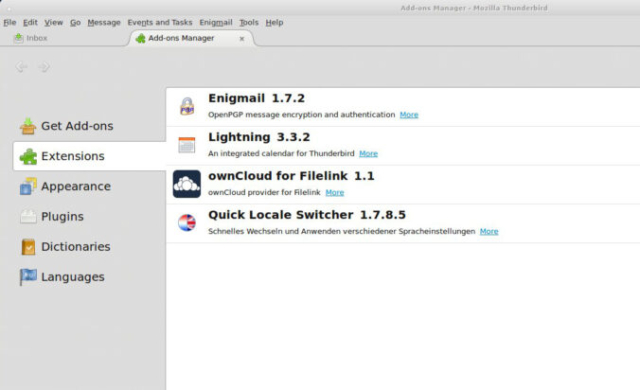Open the Enigmail menu
Image resolution: width=640 pixels, height=390 pixels.
(x=216, y=22)
